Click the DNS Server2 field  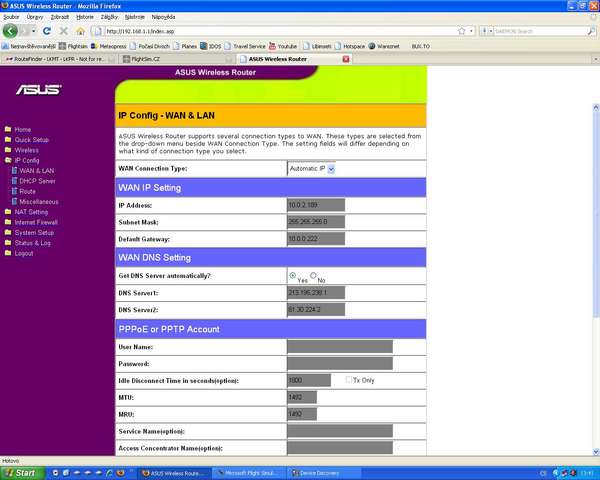pos(316,309)
